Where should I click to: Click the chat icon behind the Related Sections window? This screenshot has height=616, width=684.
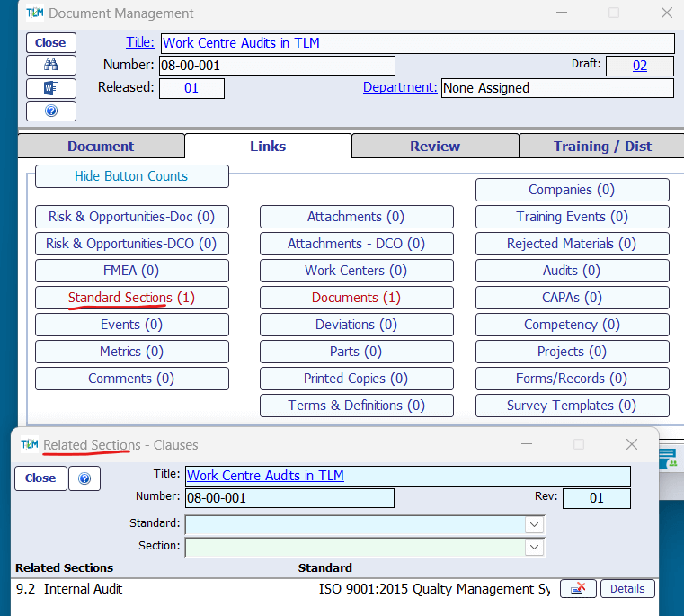pos(671,459)
